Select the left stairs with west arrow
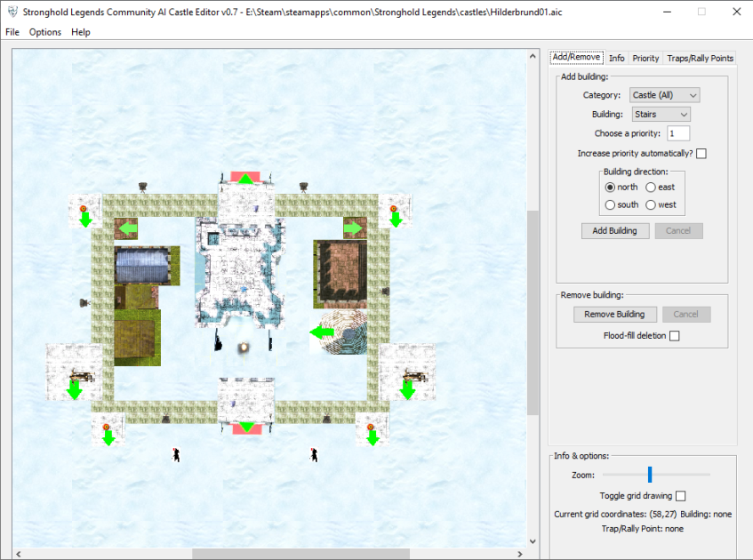 tap(126, 228)
